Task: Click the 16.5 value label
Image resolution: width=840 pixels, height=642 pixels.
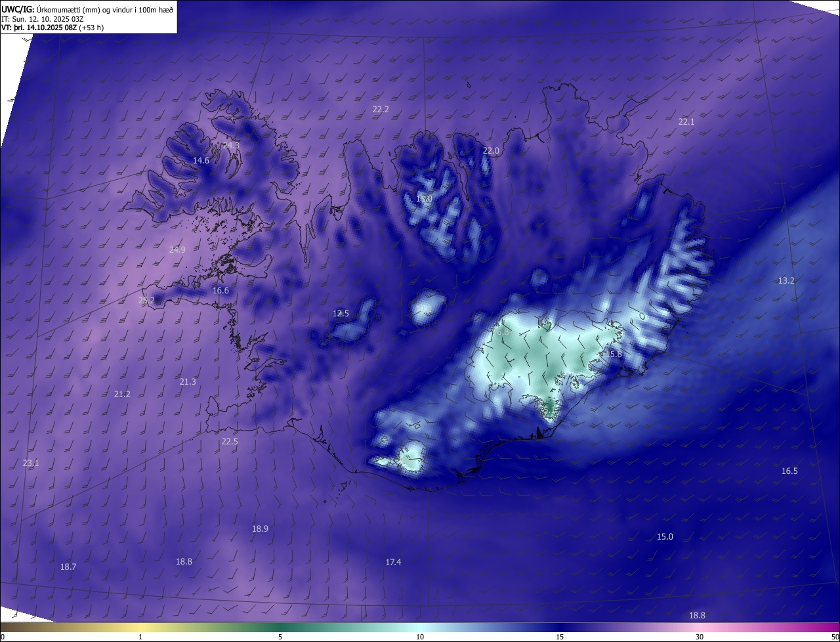Action: tap(789, 471)
